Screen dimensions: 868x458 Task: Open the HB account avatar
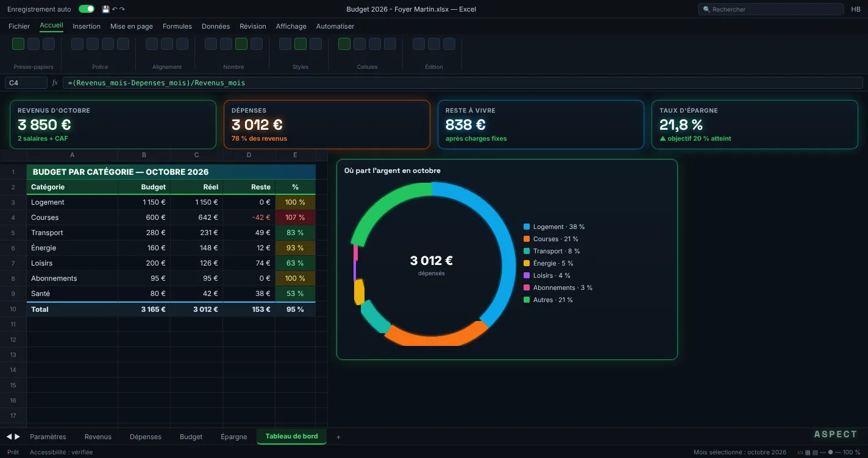(856, 9)
